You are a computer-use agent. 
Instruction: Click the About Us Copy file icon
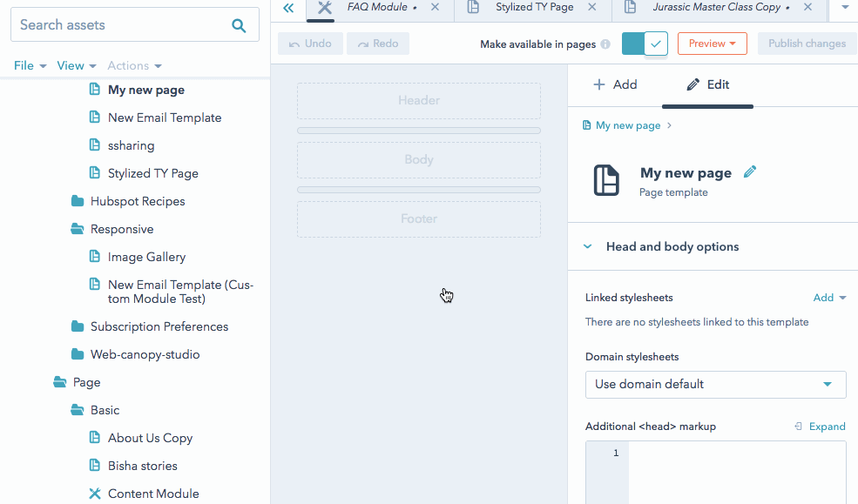click(x=95, y=437)
